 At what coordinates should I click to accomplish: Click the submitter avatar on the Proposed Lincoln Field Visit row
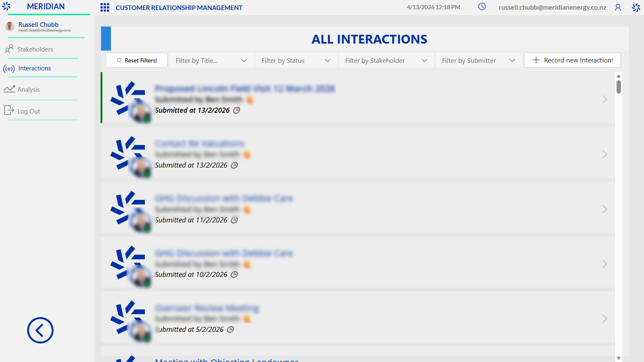click(x=140, y=112)
